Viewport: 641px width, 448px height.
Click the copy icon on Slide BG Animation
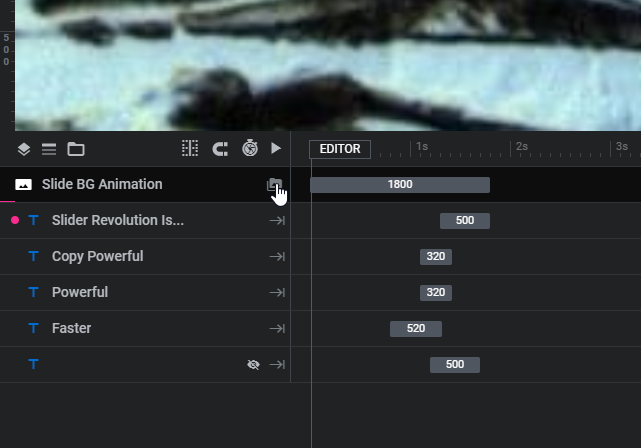[x=274, y=185]
